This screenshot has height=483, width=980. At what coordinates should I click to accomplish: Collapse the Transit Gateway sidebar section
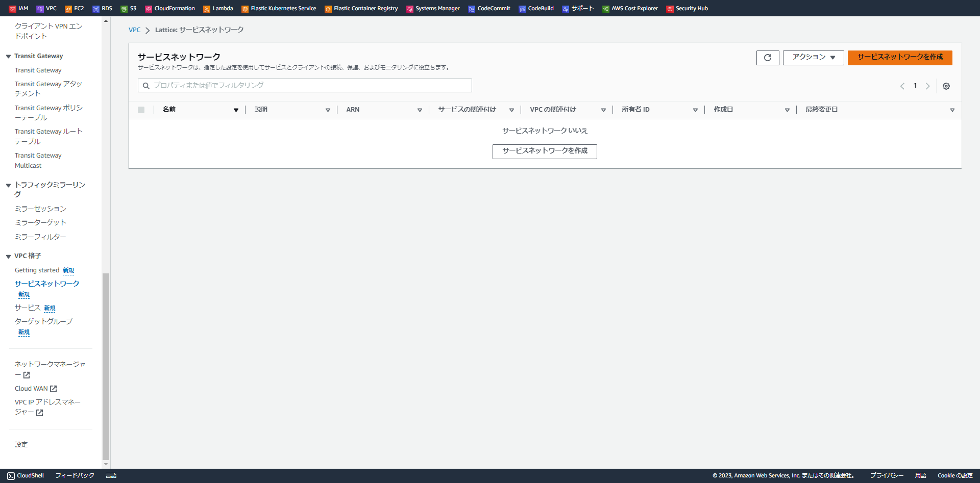[x=8, y=57]
